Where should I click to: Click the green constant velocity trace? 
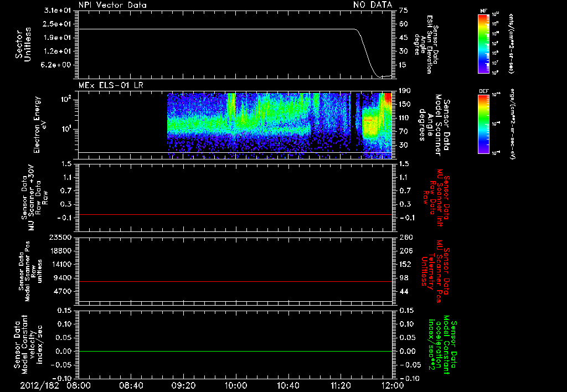pyautogui.click(x=235, y=351)
